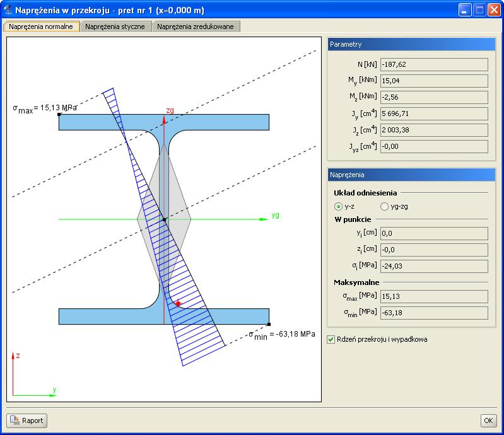Viewport: 504px width, 435px height.
Task: Click the σmin = -63,18 MPa label in drawing
Action: coord(282,335)
